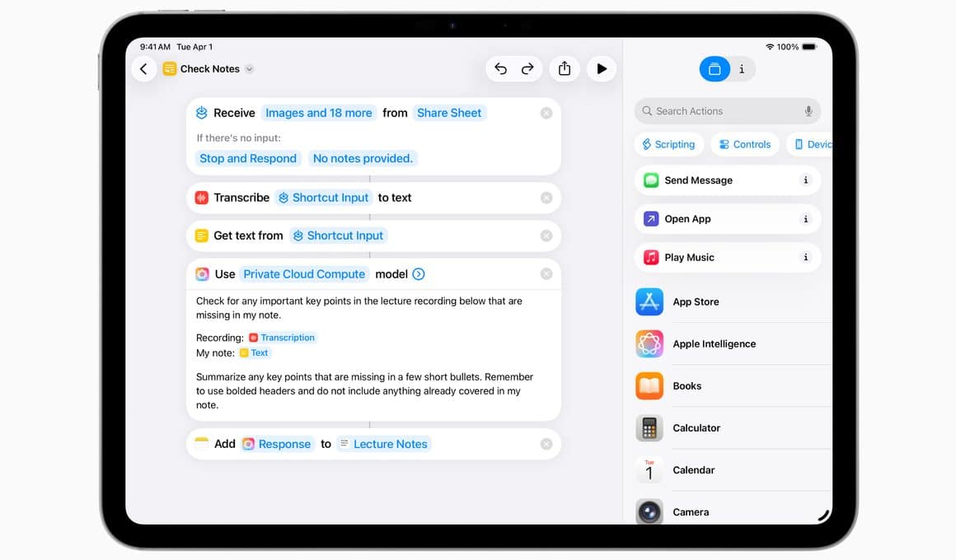Undo the last action
956x560 pixels.
[x=500, y=69]
